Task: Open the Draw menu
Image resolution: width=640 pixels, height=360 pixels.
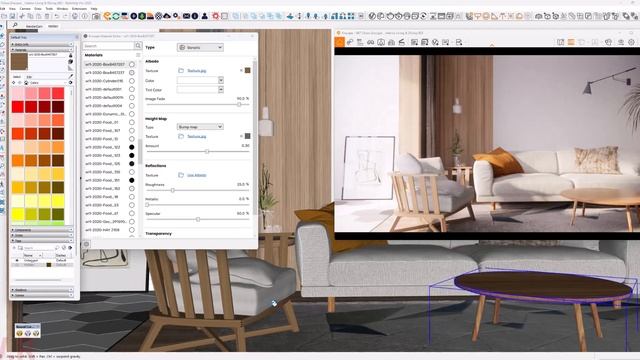Action: point(38,8)
